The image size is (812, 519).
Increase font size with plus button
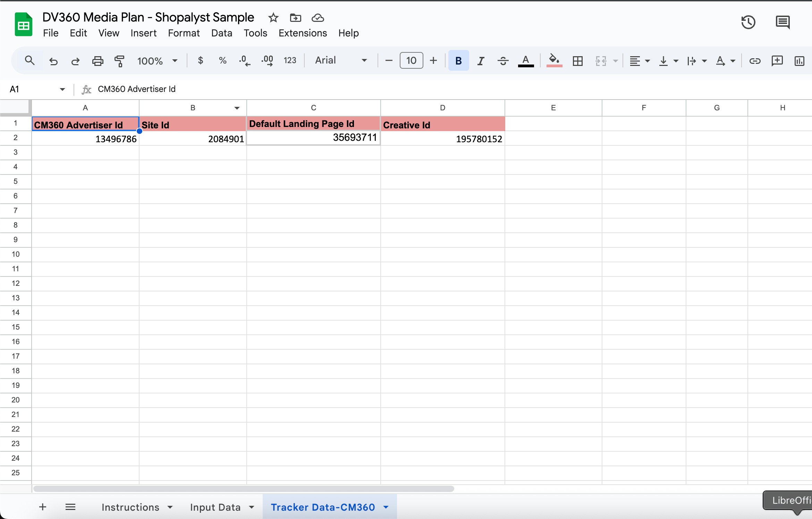coord(433,61)
